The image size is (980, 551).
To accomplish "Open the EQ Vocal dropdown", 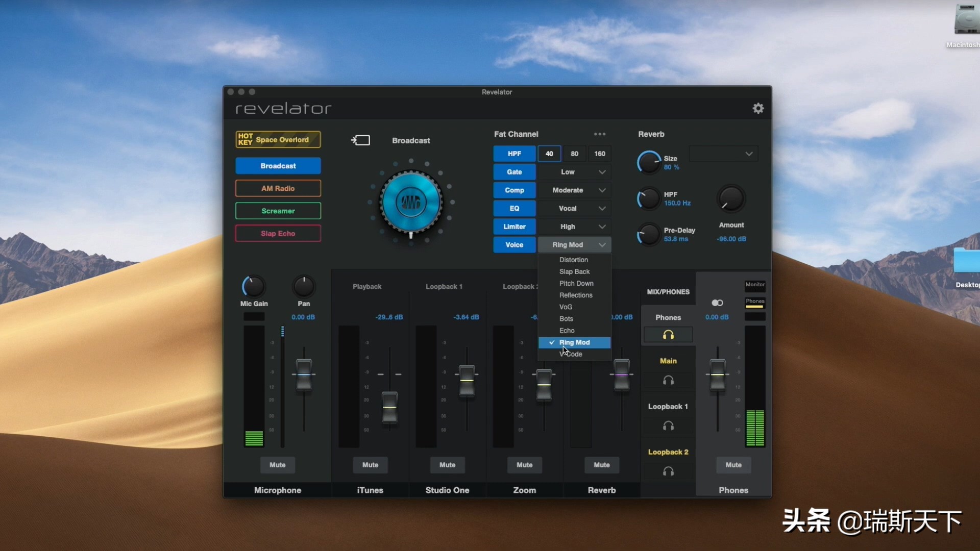I will pos(574,208).
